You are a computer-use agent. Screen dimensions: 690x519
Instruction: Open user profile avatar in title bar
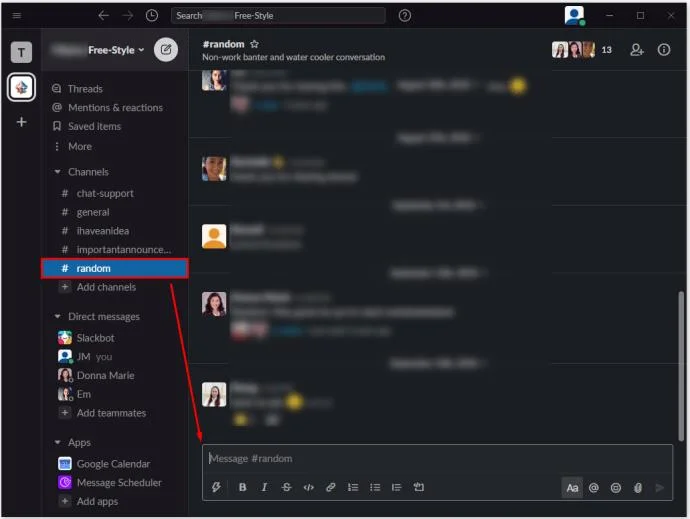click(575, 15)
